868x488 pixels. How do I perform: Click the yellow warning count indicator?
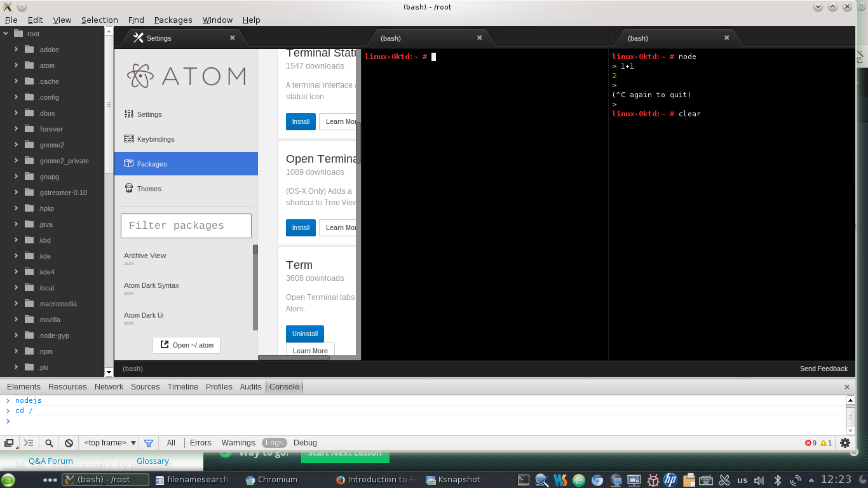[826, 443]
